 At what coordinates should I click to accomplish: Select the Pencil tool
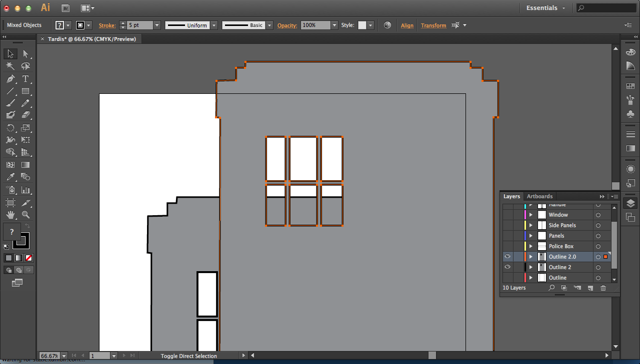pyautogui.click(x=25, y=103)
